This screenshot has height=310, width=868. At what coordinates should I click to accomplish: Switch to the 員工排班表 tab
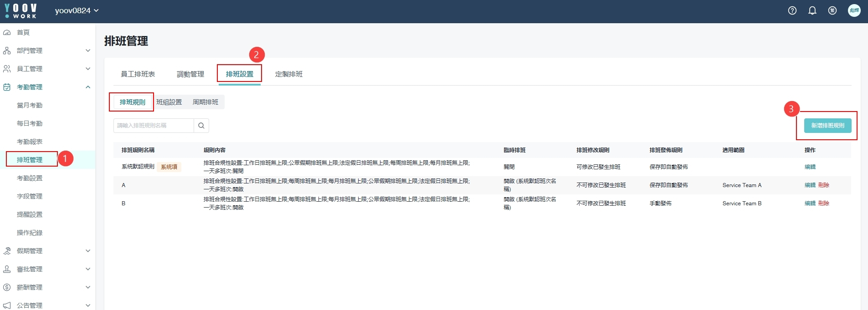coord(138,74)
